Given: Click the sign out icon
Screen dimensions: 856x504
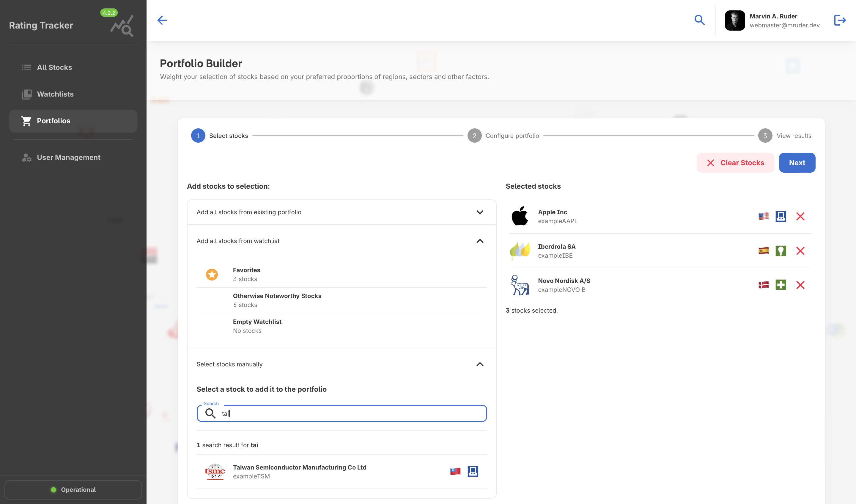Looking at the screenshot, I should click(x=840, y=21).
